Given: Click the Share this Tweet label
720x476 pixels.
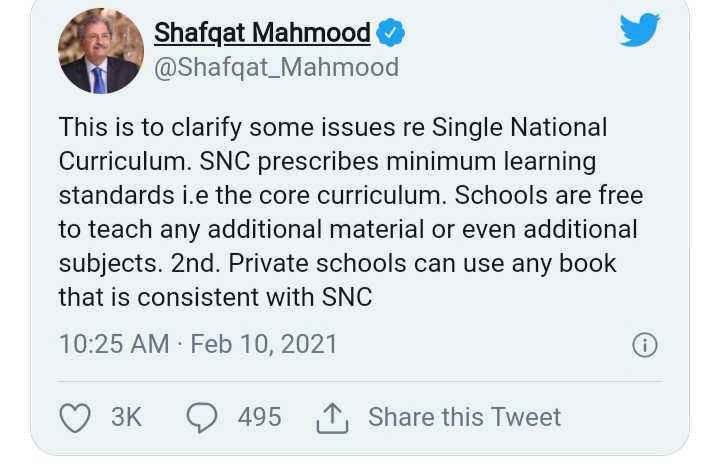Looking at the screenshot, I should click(x=465, y=417).
